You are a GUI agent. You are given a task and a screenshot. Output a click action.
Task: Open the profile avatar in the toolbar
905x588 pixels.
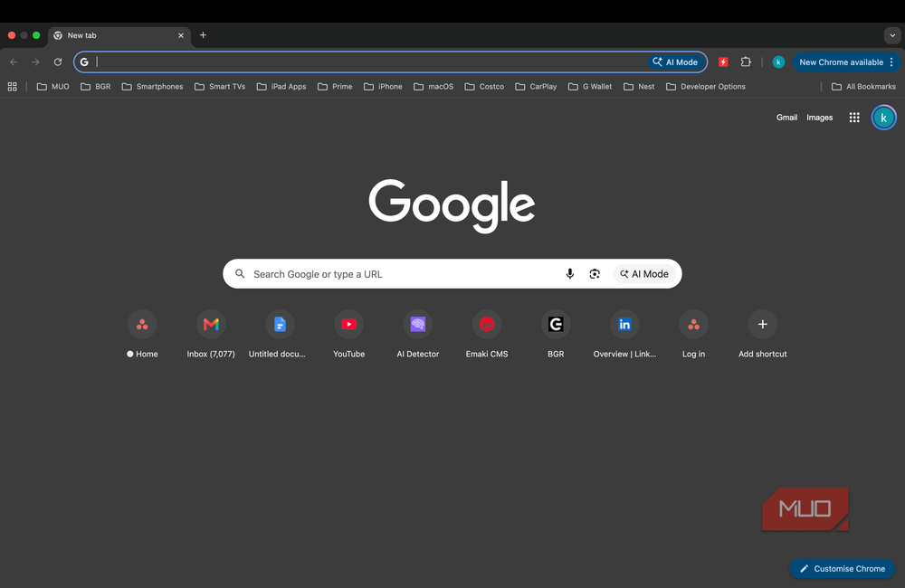pos(778,62)
